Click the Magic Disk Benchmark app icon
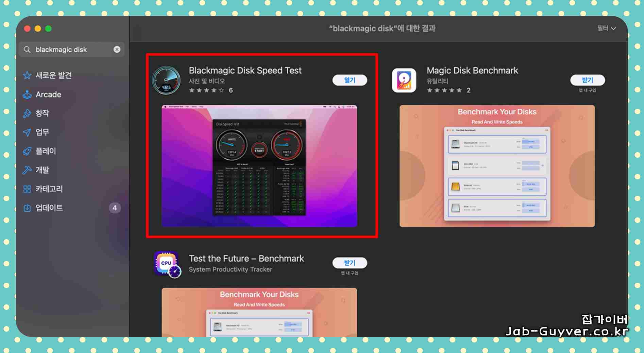The width and height of the screenshot is (644, 353). [404, 81]
